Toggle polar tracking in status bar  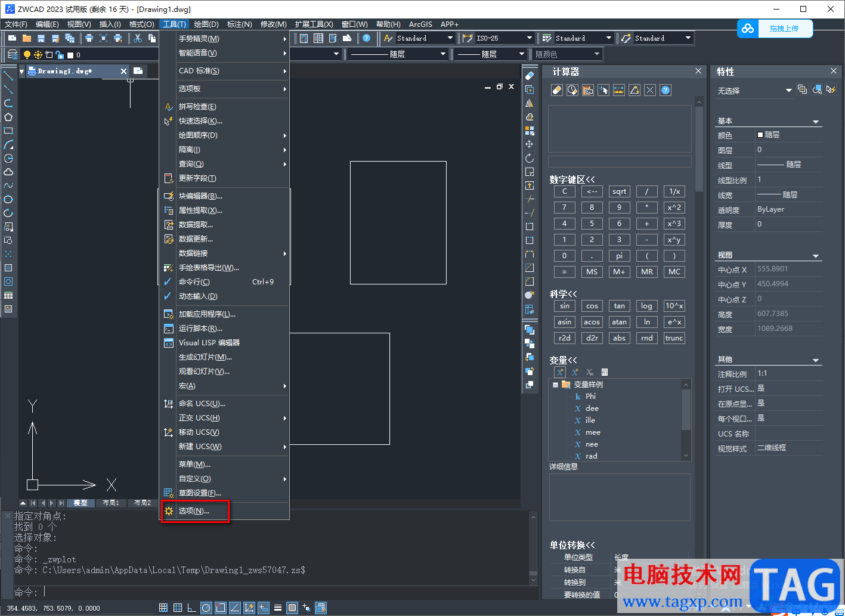pyautogui.click(x=206, y=608)
